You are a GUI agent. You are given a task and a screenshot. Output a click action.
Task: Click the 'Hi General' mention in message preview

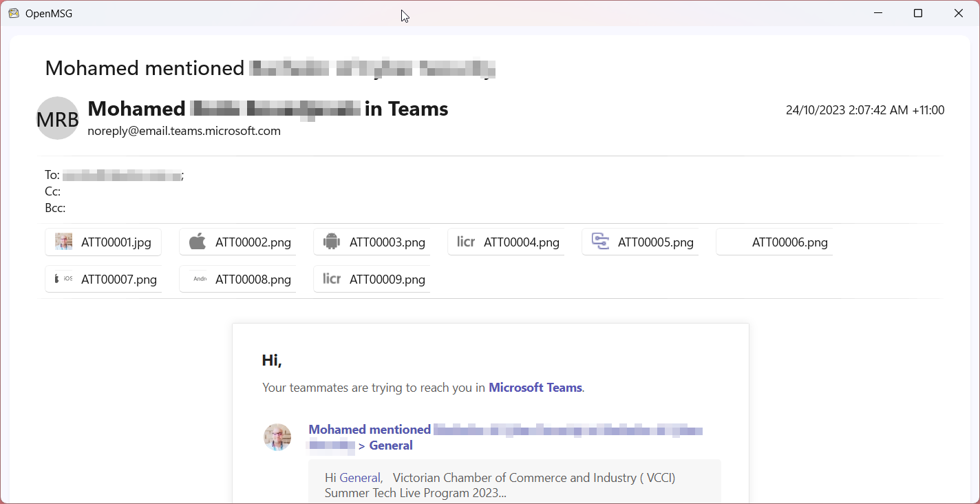tap(354, 478)
